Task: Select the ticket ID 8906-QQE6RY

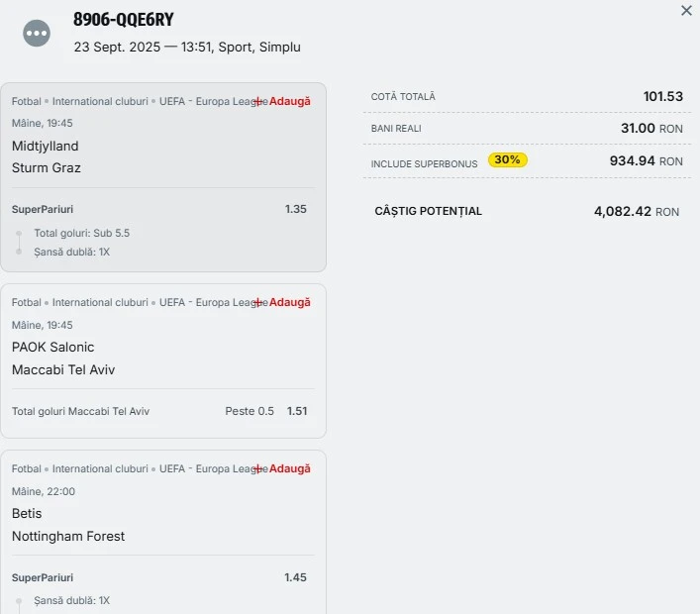Action: point(124,20)
